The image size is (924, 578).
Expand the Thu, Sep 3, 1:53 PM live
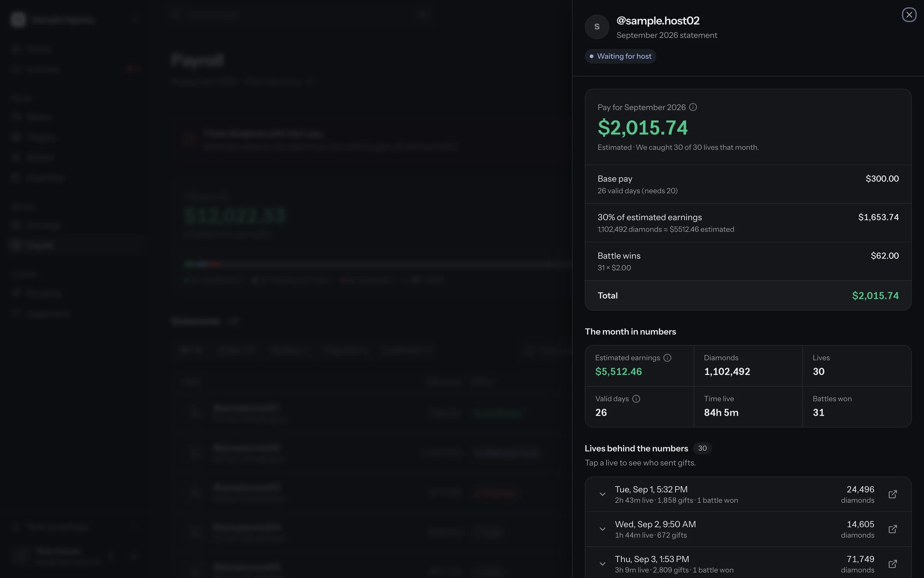602,564
